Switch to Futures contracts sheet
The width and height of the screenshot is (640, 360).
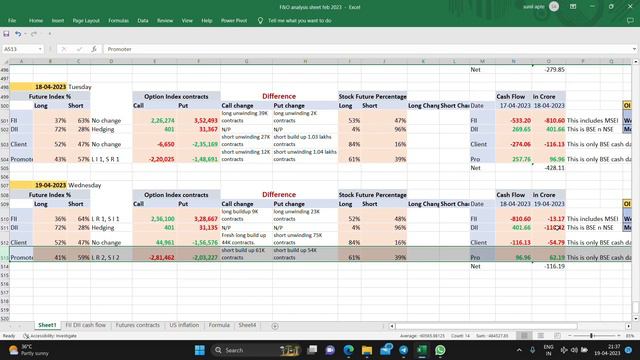138,325
